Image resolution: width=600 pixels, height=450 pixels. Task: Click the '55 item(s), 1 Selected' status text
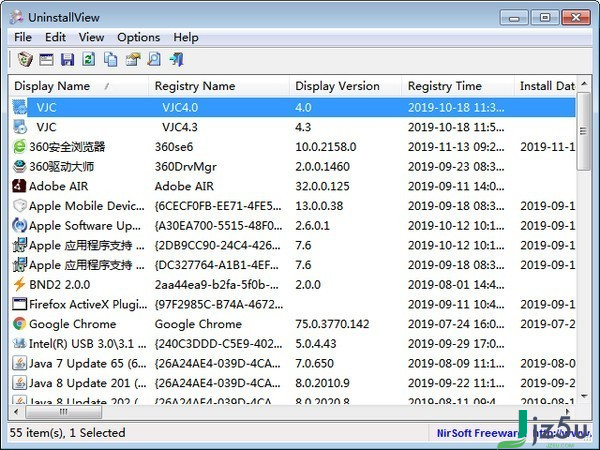point(67,433)
